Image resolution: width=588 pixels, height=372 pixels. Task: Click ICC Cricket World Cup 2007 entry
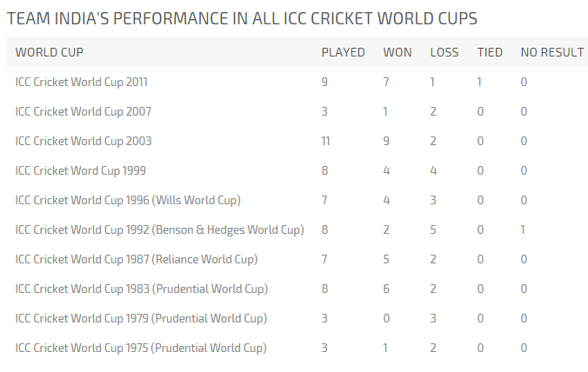tap(83, 111)
